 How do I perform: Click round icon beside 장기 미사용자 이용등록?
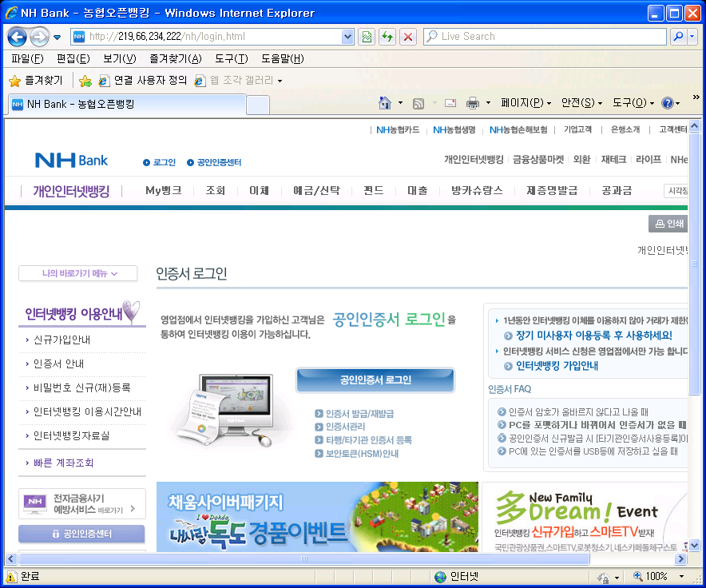coord(508,336)
